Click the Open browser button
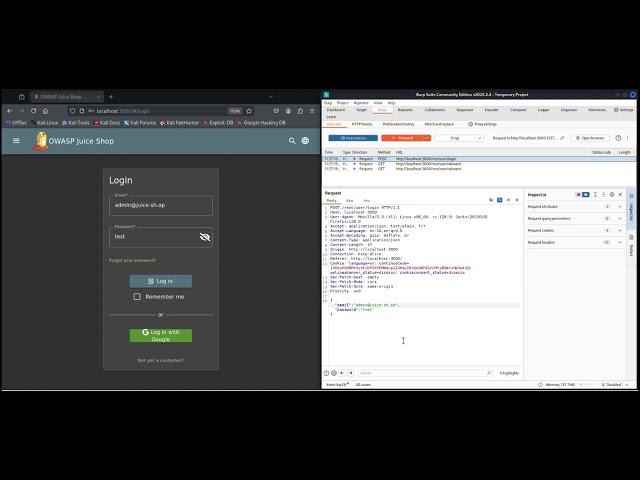 pyautogui.click(x=590, y=138)
